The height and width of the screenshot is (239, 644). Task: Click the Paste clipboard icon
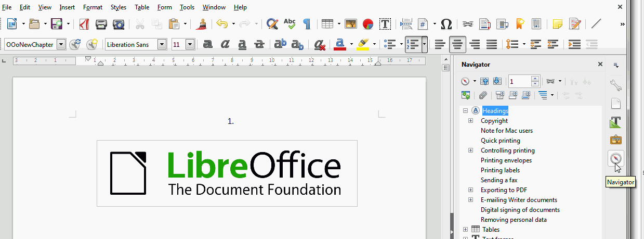pyautogui.click(x=175, y=24)
